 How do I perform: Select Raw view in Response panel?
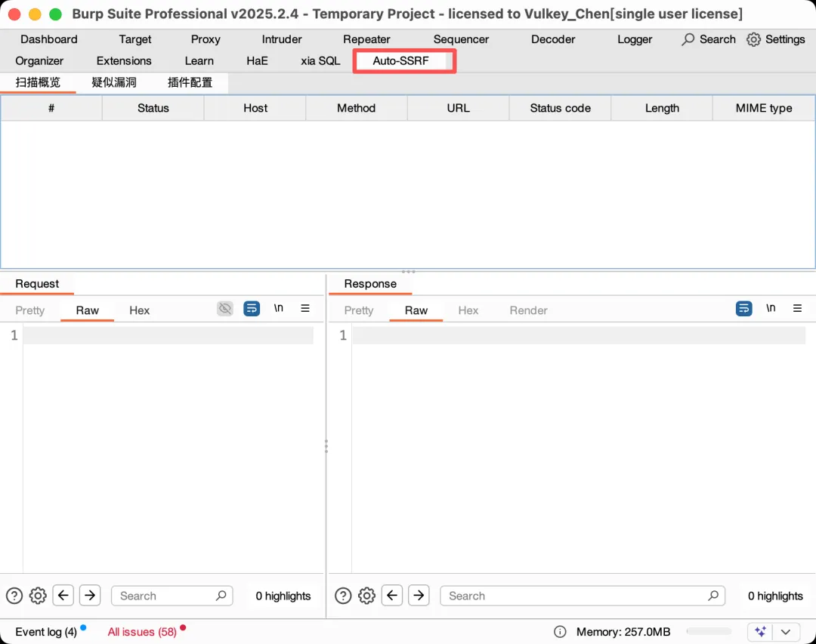tap(416, 310)
